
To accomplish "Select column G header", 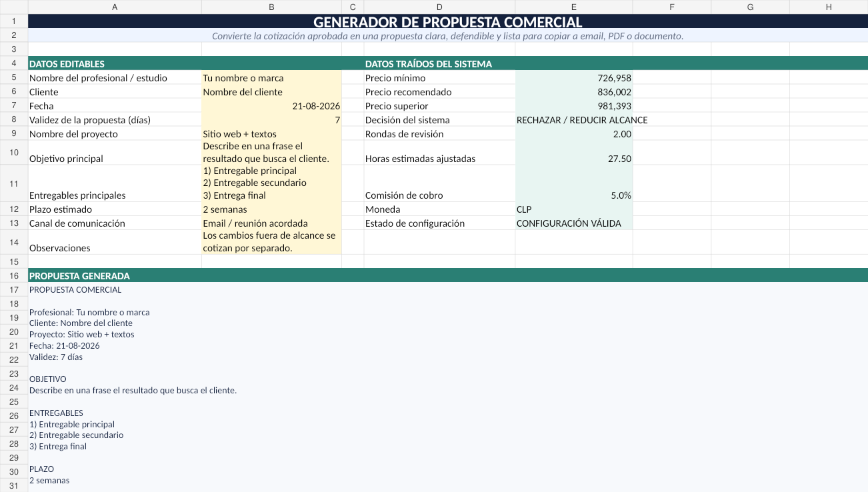I will 751,7.
